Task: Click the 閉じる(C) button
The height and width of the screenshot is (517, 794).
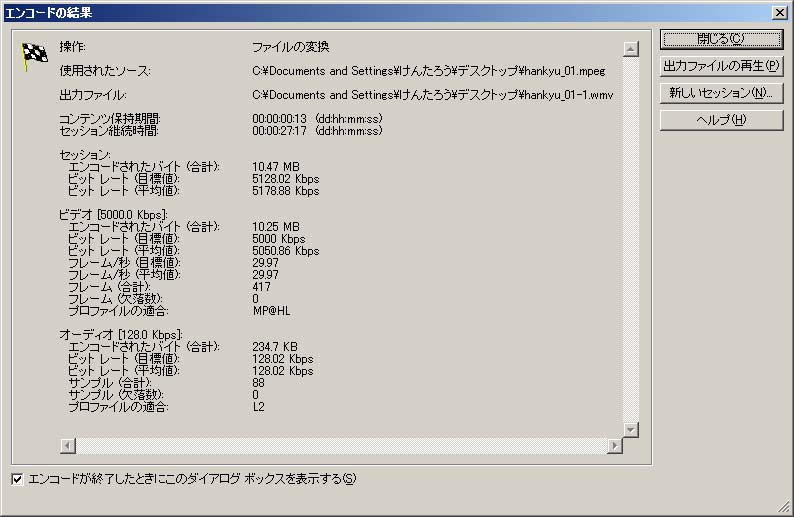Action: [x=722, y=39]
